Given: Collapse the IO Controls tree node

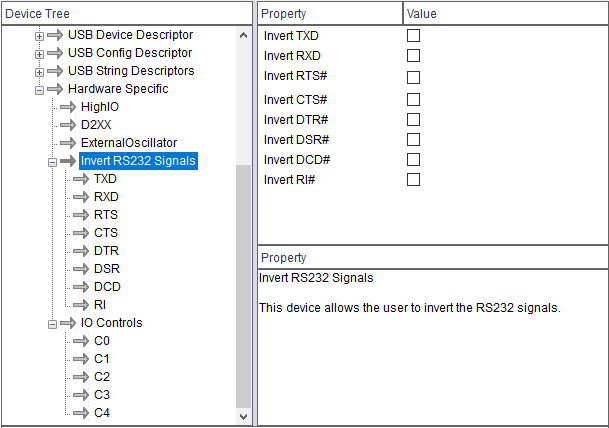Looking at the screenshot, I should coord(52,323).
